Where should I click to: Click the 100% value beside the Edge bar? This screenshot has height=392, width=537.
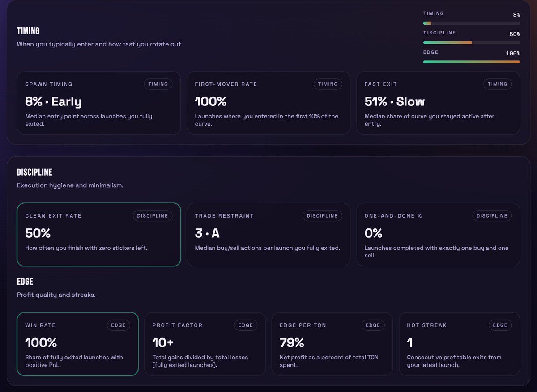pyautogui.click(x=513, y=53)
